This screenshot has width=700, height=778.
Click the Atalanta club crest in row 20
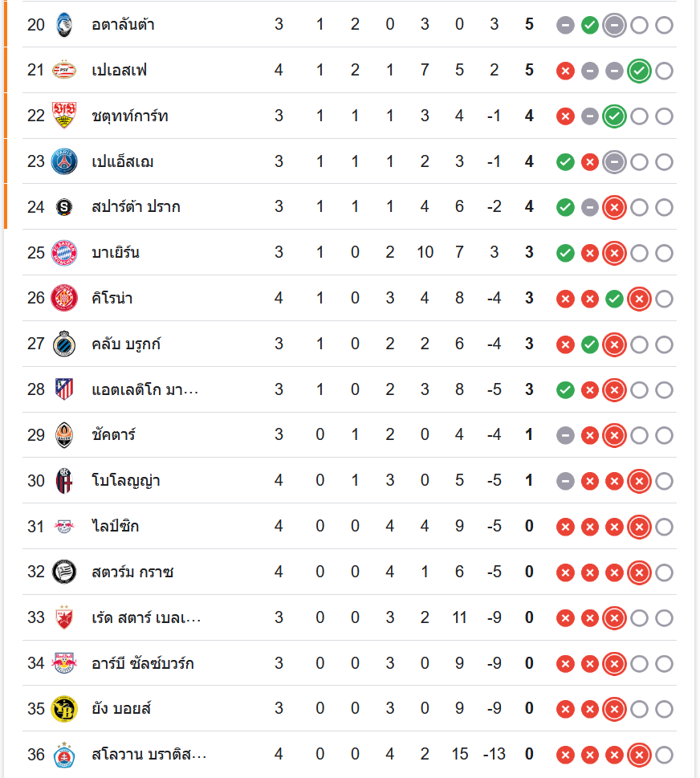click(x=64, y=25)
